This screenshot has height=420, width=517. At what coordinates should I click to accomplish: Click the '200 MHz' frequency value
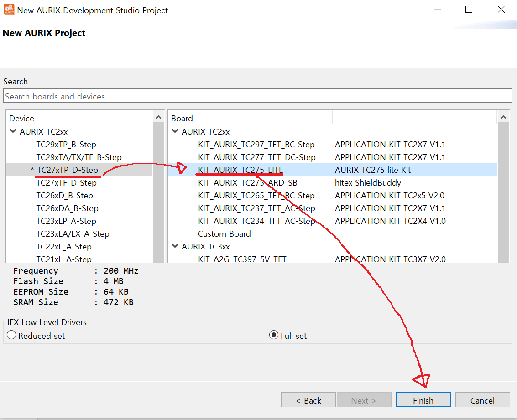click(121, 271)
